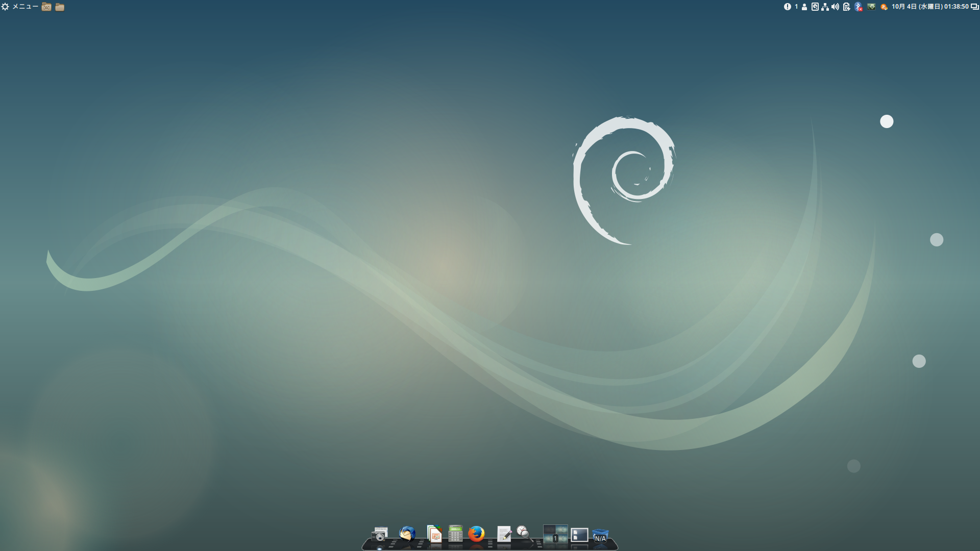Open the home folder launcher in top panel

(46, 7)
